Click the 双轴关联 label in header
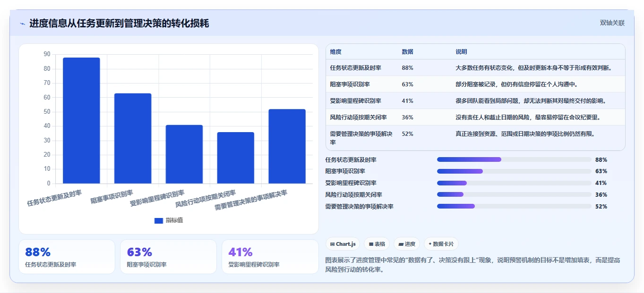The width and height of the screenshot is (644, 293). click(612, 23)
